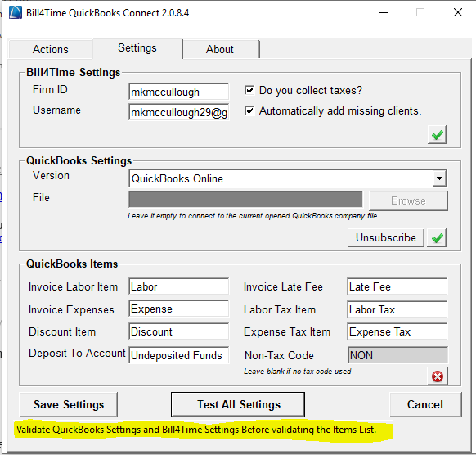This screenshot has height=455, width=476.
Task: Click the 'Leave blank if no tax code used' hint
Action: (297, 372)
